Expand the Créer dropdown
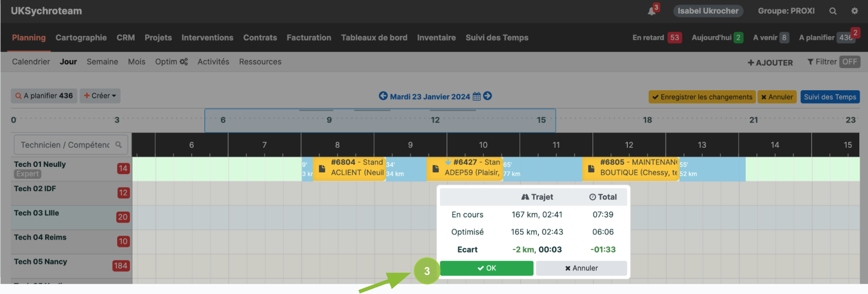 [100, 96]
